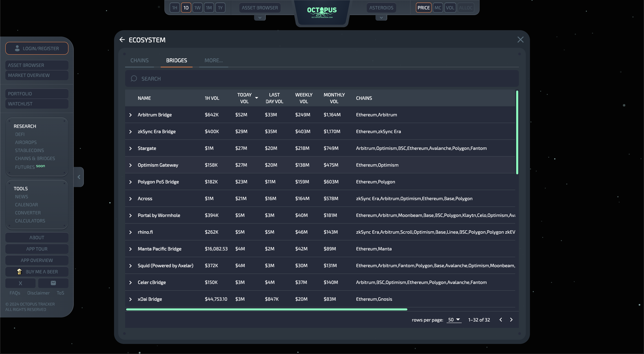Click the horizontal table scrollbar
Viewport: 644px width, 354px height.
pos(266,309)
